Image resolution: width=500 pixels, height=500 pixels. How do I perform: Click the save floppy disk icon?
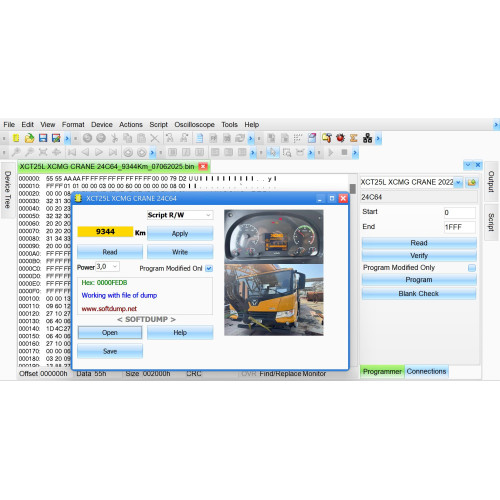tap(43, 138)
